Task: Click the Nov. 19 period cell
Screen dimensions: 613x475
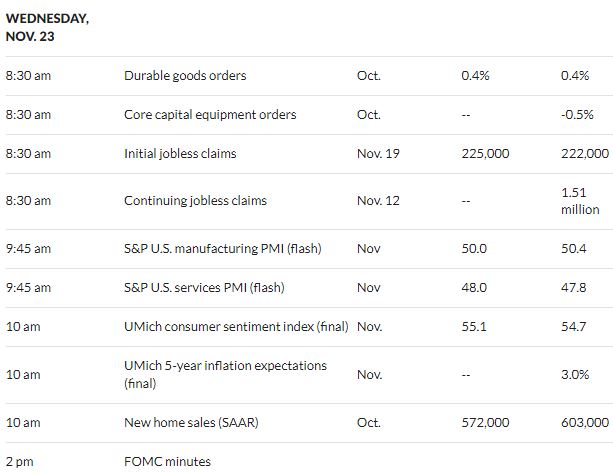Action: pos(378,154)
